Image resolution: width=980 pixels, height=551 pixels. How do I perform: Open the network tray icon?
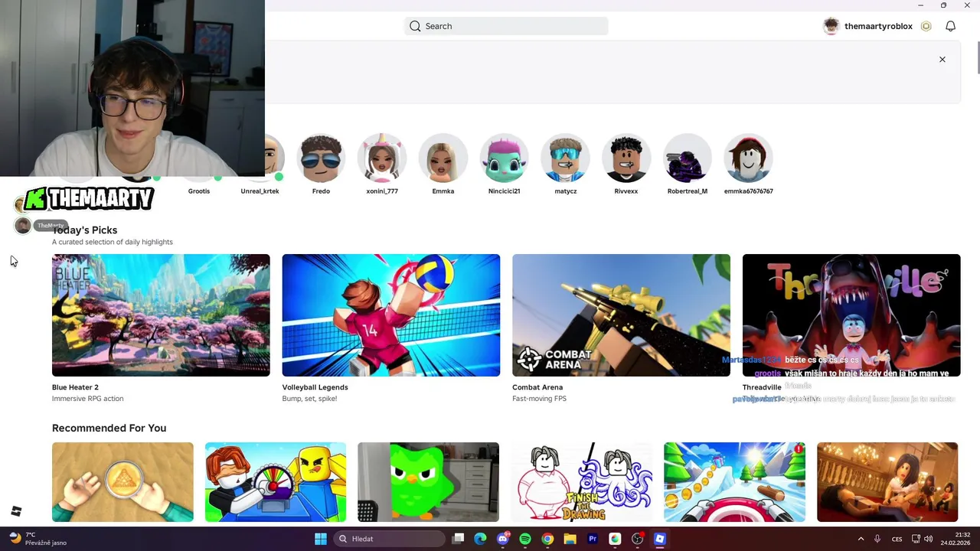tap(916, 539)
